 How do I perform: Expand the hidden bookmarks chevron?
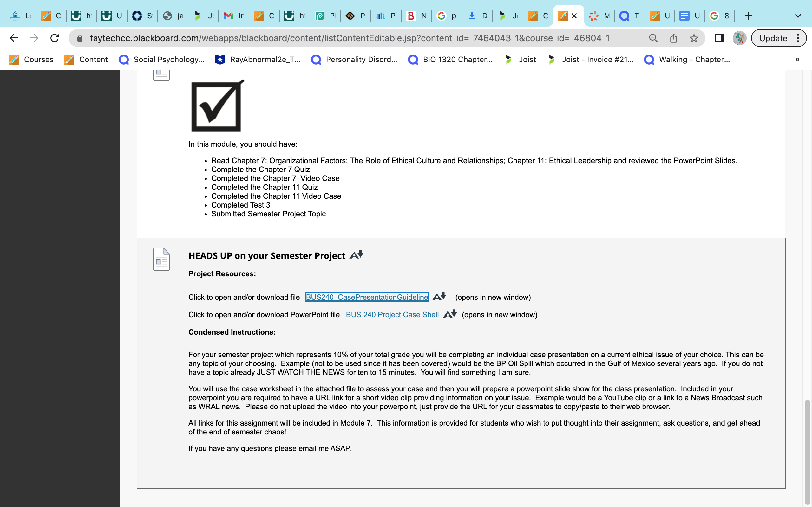coord(797,59)
